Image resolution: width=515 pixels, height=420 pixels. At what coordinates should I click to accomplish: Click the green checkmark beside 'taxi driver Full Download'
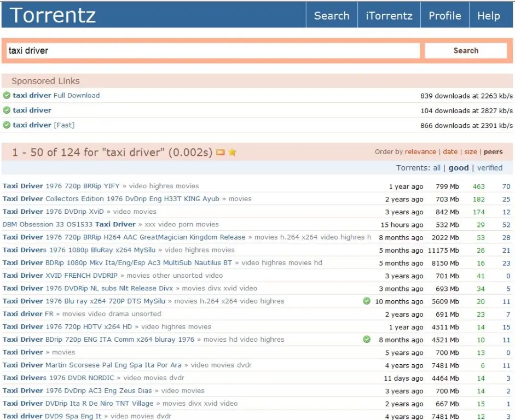click(x=7, y=96)
